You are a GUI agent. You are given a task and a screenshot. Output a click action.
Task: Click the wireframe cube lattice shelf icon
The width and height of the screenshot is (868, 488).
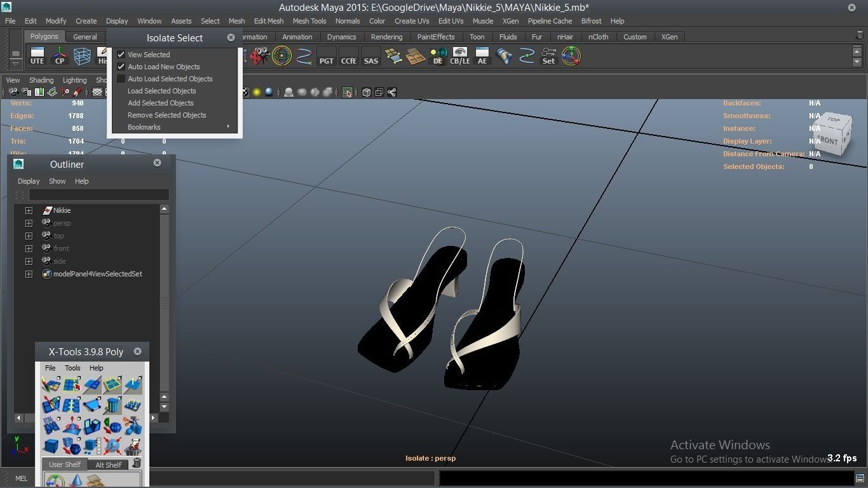(x=82, y=56)
